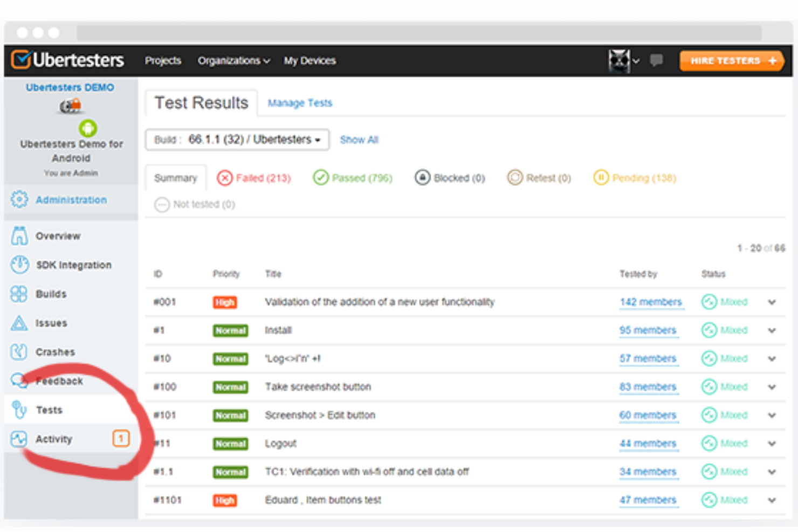The height and width of the screenshot is (532, 798).
Task: Click the HIRE TESTERS button
Action: tap(731, 60)
